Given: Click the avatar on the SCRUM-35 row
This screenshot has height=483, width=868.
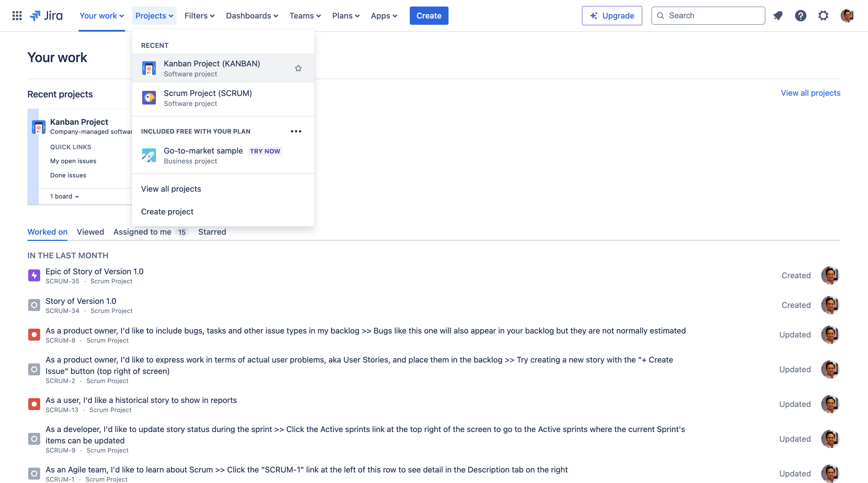Looking at the screenshot, I should (830, 275).
